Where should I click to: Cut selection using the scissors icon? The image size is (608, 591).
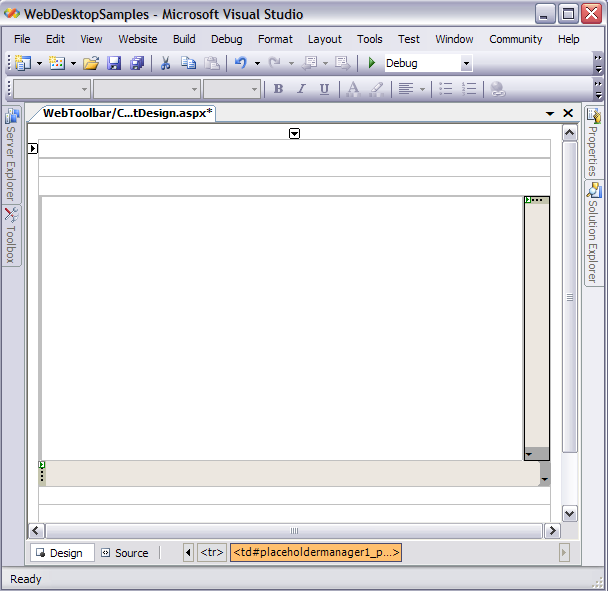pos(165,63)
